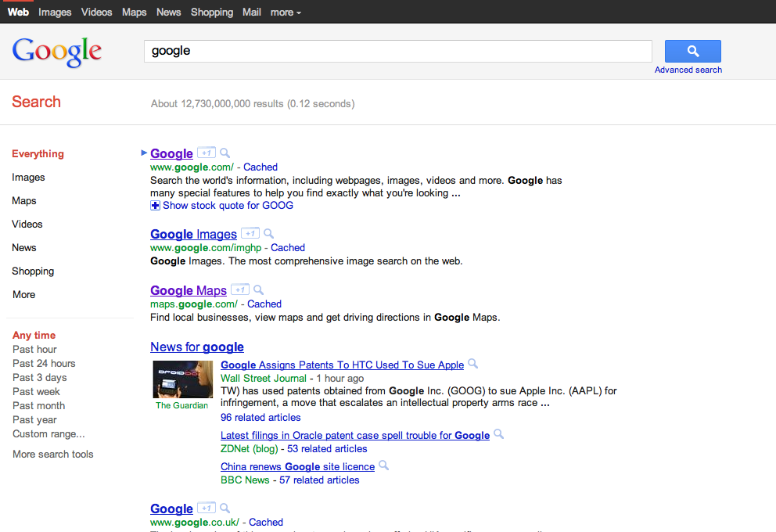Open the 'Google Maps' result title

(x=189, y=290)
